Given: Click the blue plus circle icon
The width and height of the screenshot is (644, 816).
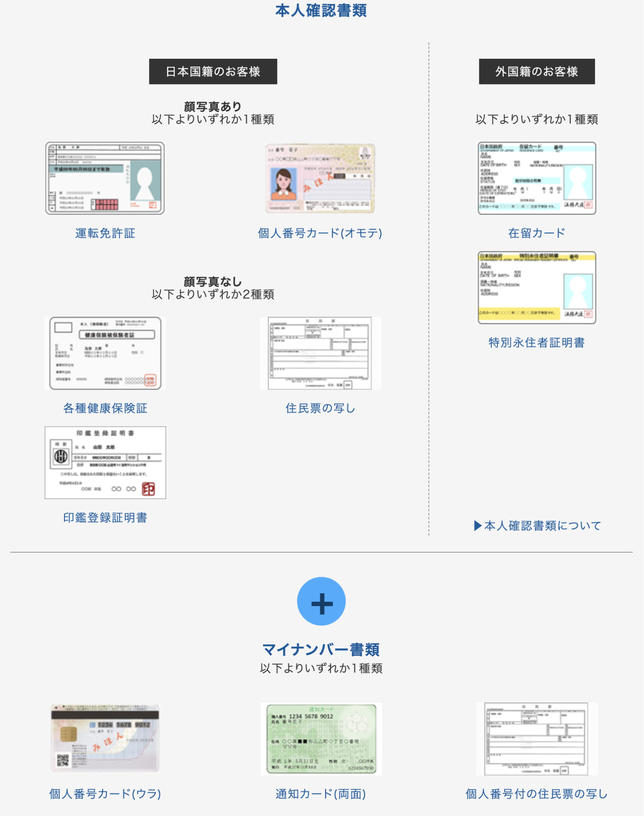Looking at the screenshot, I should (321, 601).
